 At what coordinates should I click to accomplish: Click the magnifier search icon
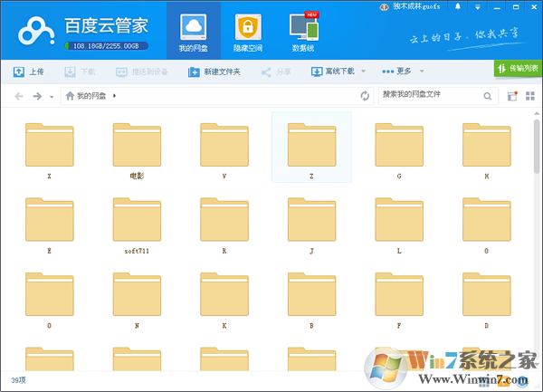coord(488,96)
